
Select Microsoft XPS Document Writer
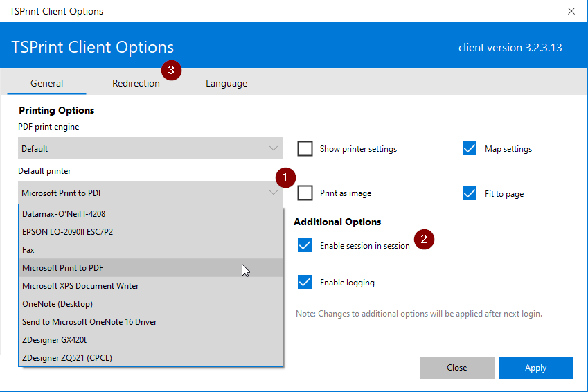[x=150, y=286]
